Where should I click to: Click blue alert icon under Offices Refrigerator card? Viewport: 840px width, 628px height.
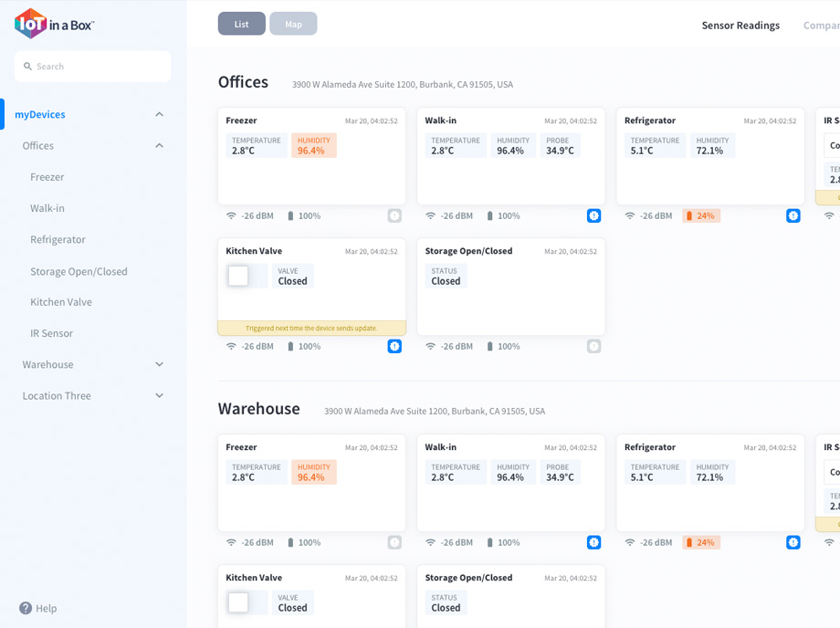[x=793, y=215]
